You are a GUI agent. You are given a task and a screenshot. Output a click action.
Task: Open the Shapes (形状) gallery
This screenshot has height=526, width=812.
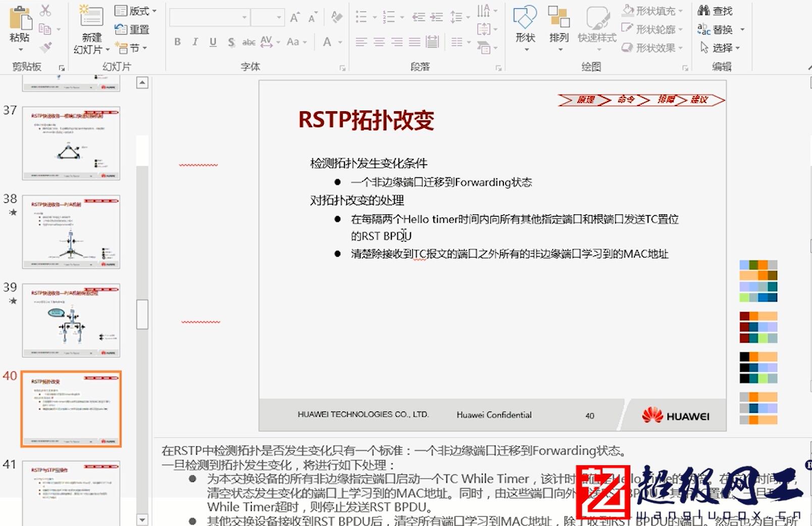(x=525, y=28)
